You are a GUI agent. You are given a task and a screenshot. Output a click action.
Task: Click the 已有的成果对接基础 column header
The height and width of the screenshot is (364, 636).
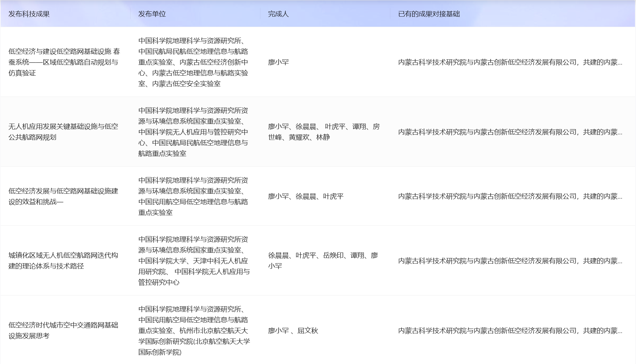pos(429,14)
